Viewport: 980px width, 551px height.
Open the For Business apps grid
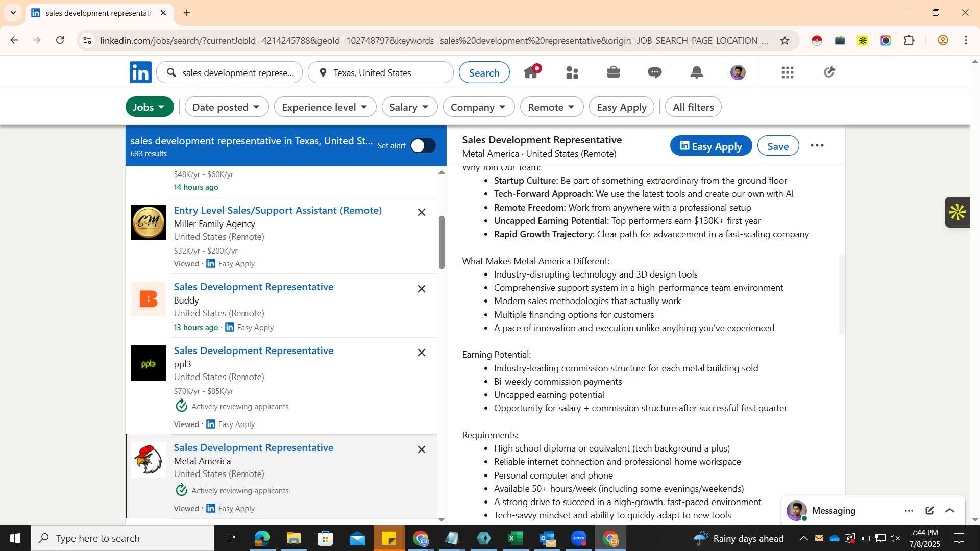(x=788, y=72)
